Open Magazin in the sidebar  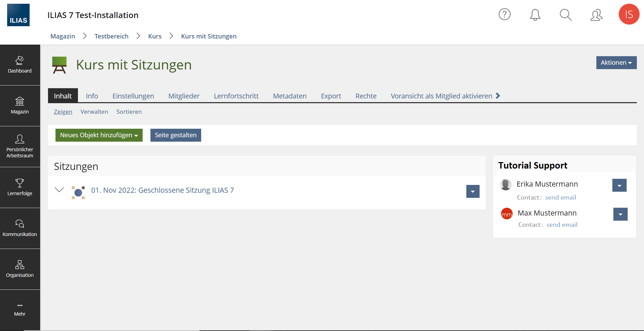coord(20,106)
